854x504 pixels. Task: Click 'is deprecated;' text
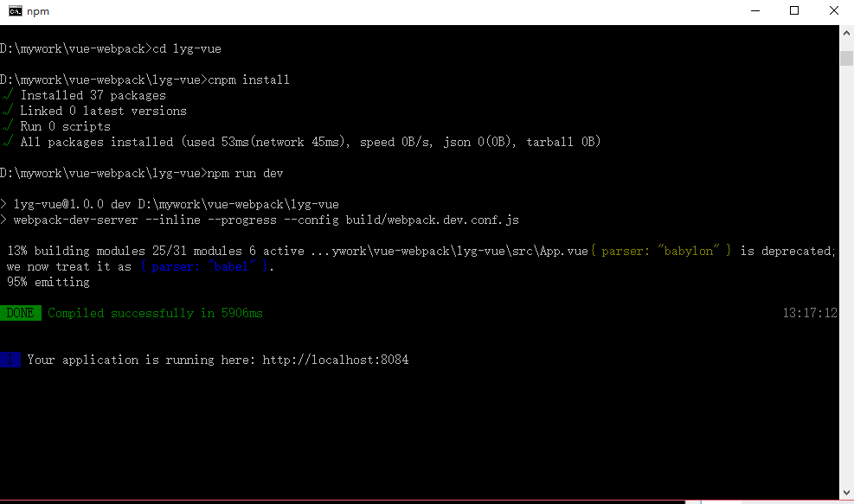pyautogui.click(x=787, y=251)
